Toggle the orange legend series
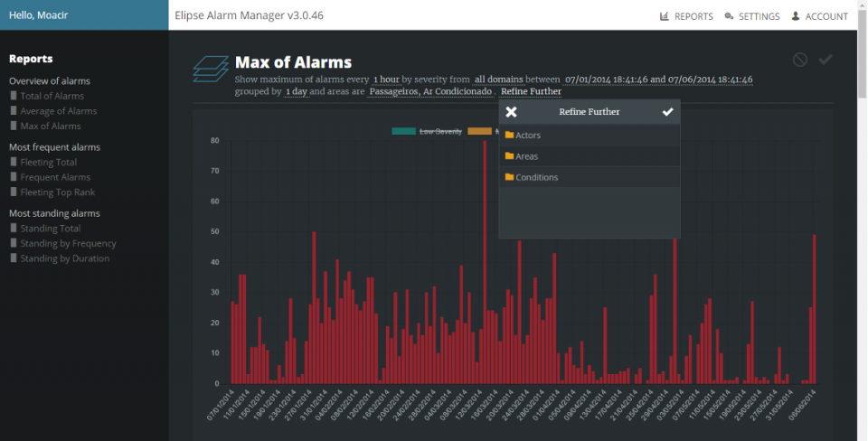The height and width of the screenshot is (441, 868). coord(479,132)
